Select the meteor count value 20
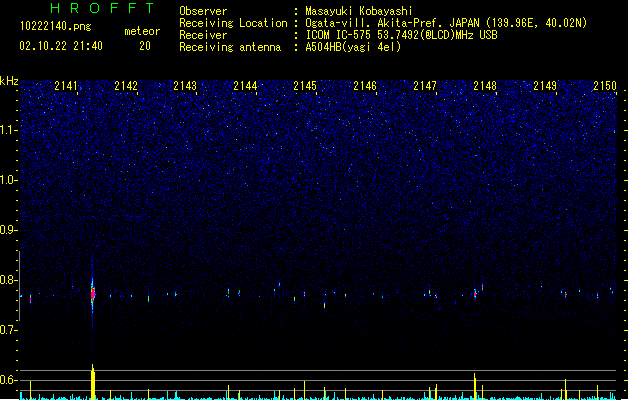The width and height of the screenshot is (629, 400). pyautogui.click(x=145, y=46)
